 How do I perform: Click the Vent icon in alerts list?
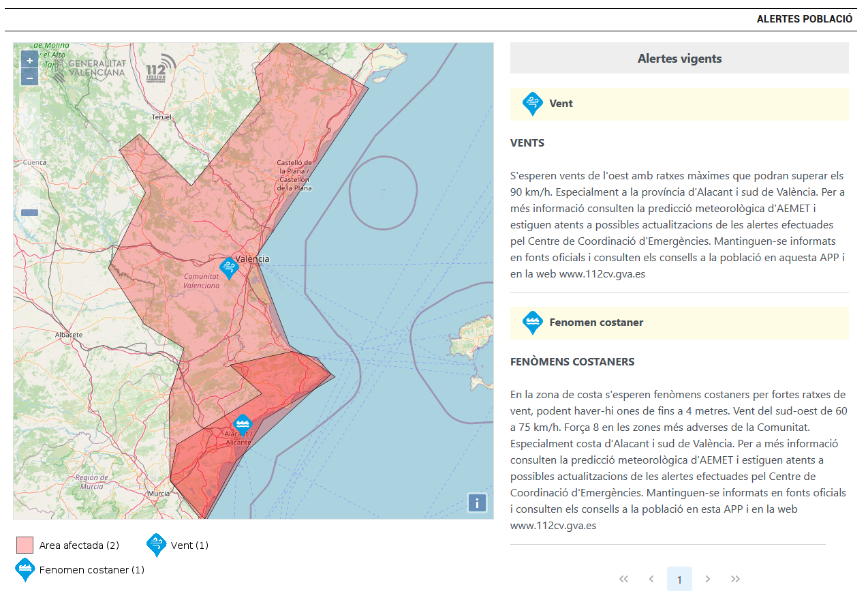click(533, 104)
